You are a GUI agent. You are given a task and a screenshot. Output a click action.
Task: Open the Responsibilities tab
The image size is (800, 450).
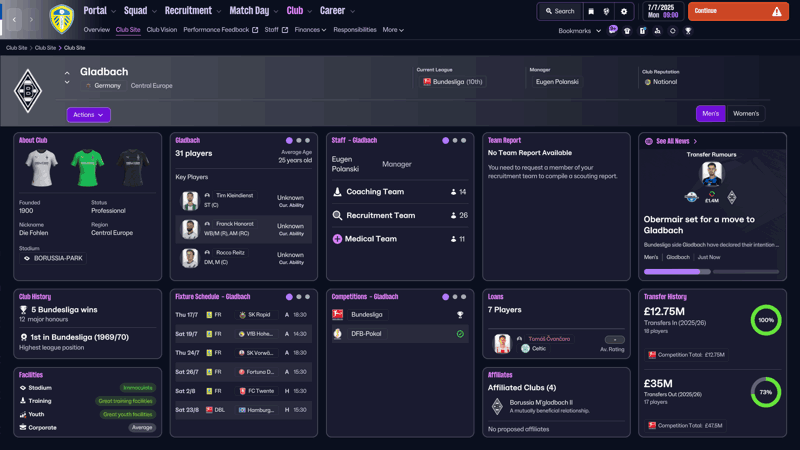tap(355, 30)
